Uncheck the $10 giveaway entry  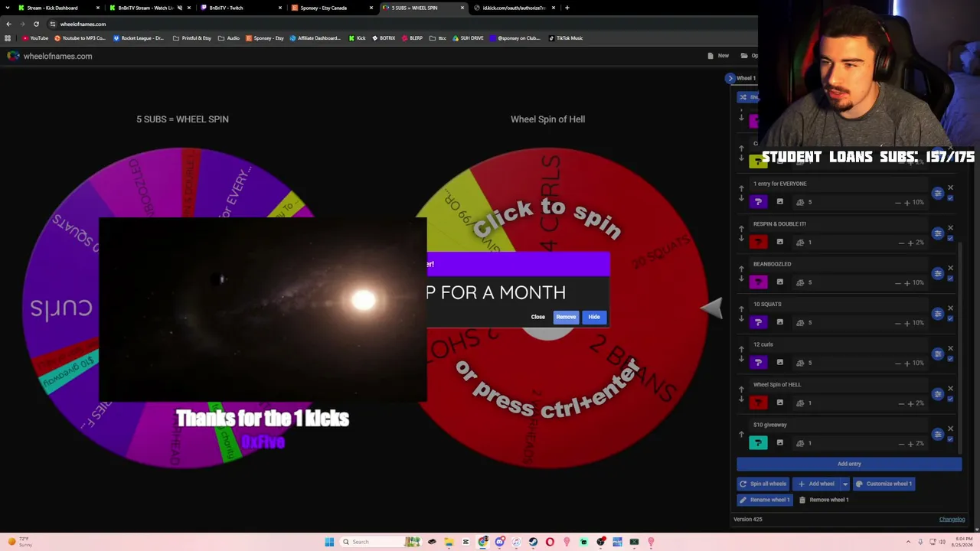[x=950, y=439]
